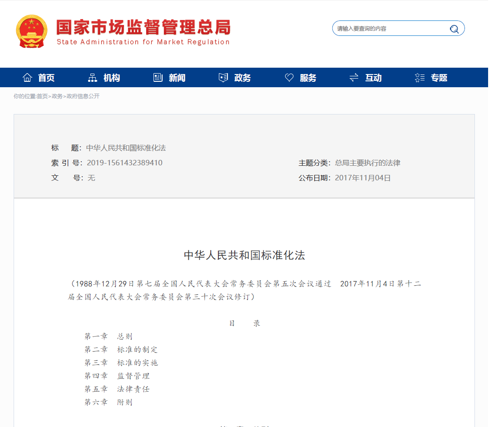Click the organization icon beside 机构

tap(92, 77)
